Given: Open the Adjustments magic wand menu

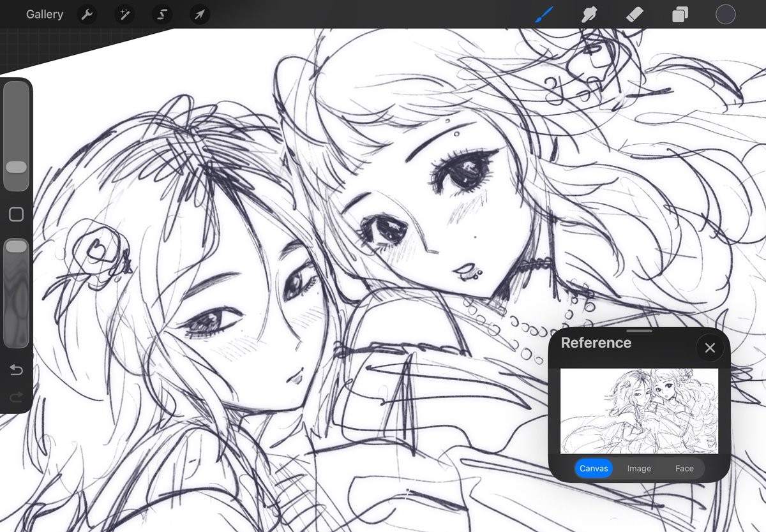Looking at the screenshot, I should pyautogui.click(x=124, y=14).
